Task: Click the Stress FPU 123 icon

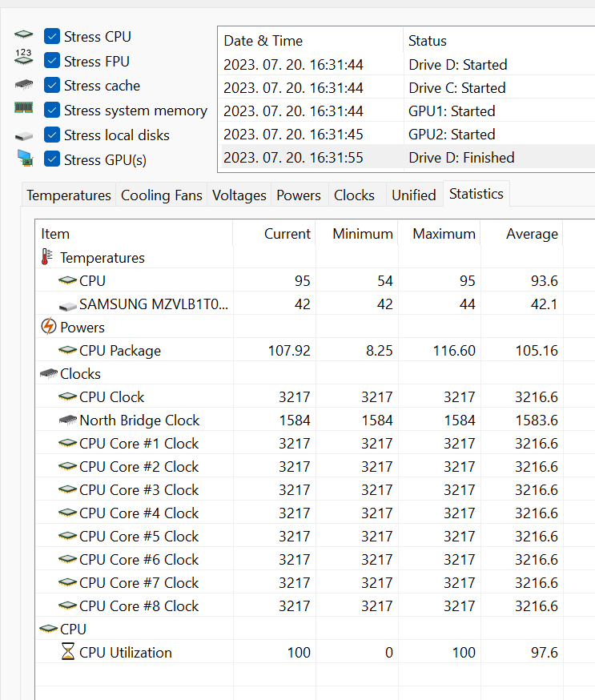Action: pyautogui.click(x=24, y=57)
